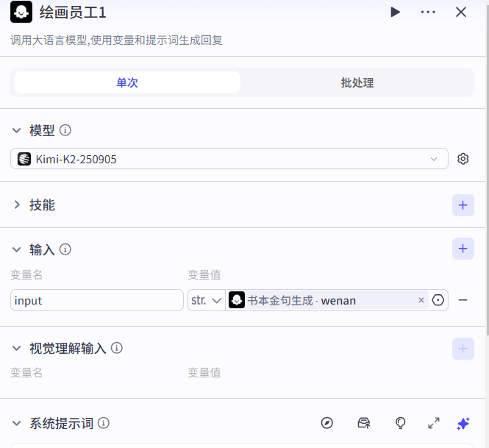Screen dimensions: 489x448
Task: Open the prompt compass icon in 系统提示词
Action: pyautogui.click(x=327, y=423)
